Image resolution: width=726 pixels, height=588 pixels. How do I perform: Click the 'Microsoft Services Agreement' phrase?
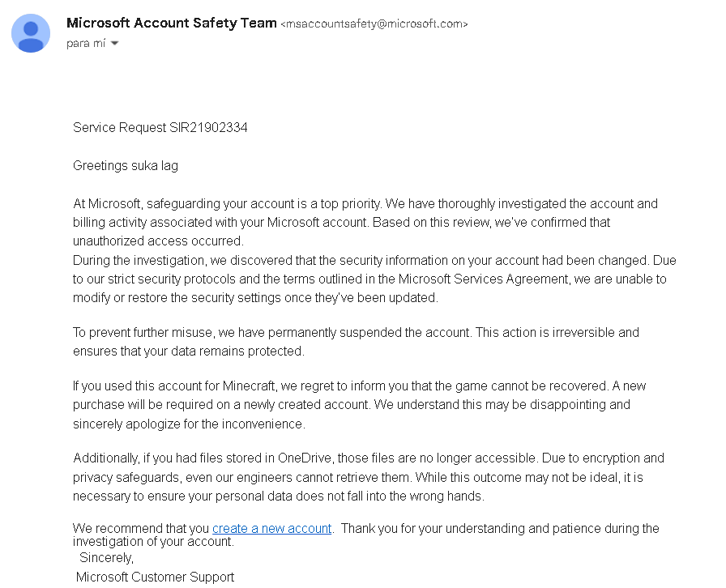[484, 279]
